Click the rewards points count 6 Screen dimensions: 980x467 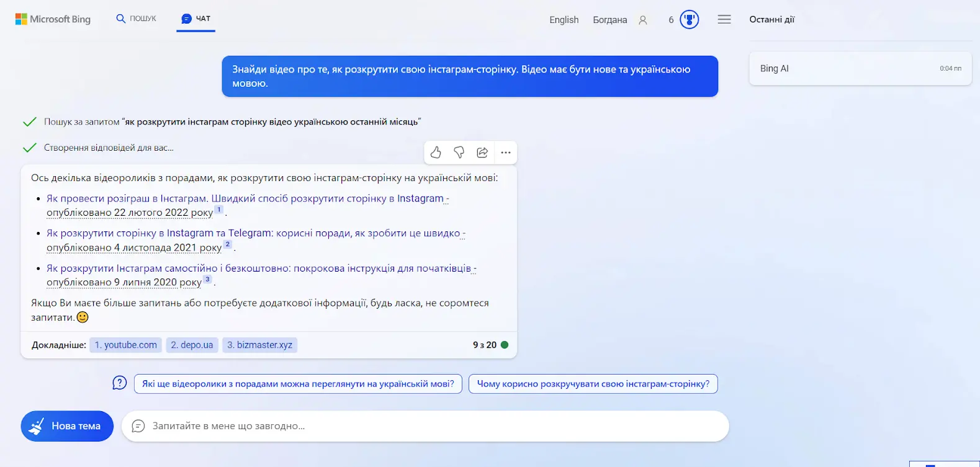click(671, 20)
